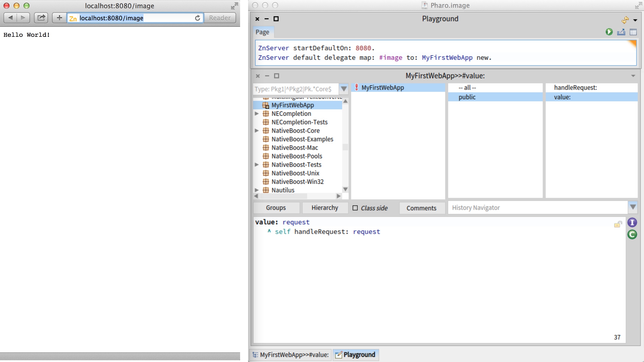Switch to MyFirstWebApp>>#value: taskbar window

(291, 355)
